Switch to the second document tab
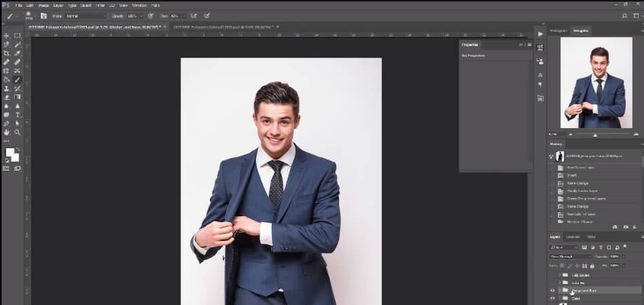Screen dimensions: 644x305 223,26
